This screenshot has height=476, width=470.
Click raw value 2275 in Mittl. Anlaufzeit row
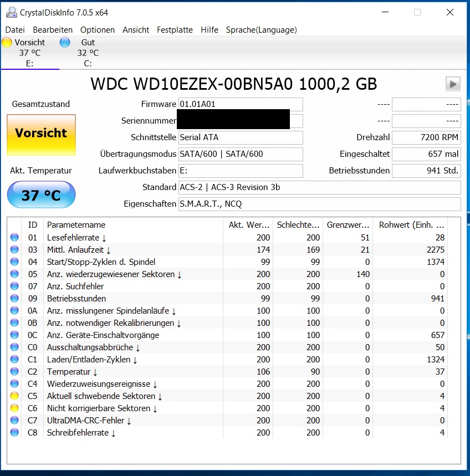[x=436, y=249]
